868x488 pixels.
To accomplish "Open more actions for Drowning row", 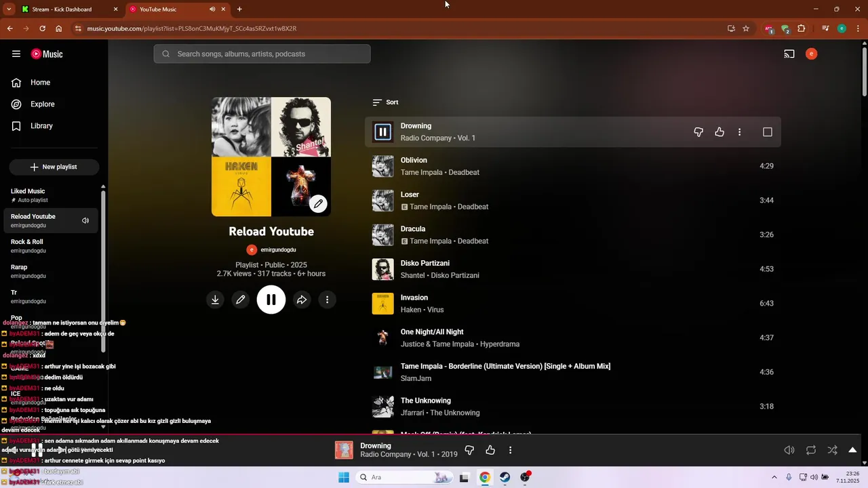I will (740, 132).
